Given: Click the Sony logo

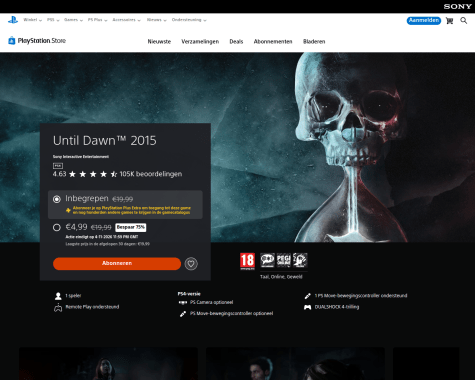Looking at the screenshot, I should tap(457, 6).
